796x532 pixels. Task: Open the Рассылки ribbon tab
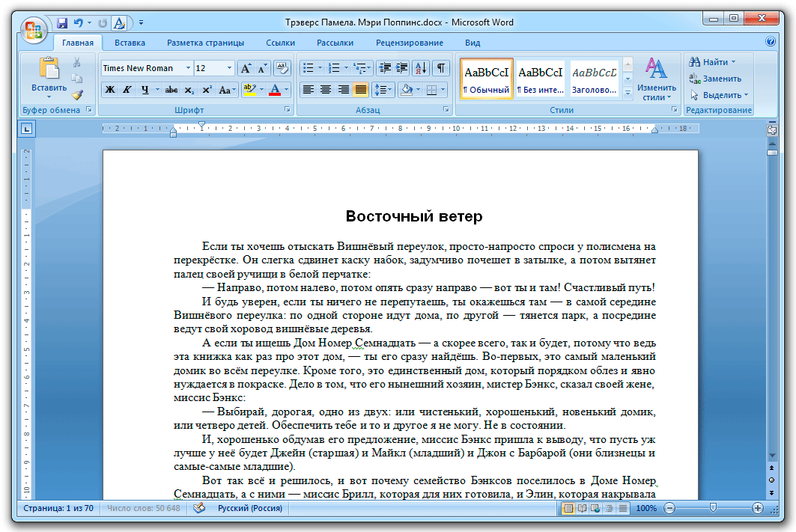[x=335, y=43]
